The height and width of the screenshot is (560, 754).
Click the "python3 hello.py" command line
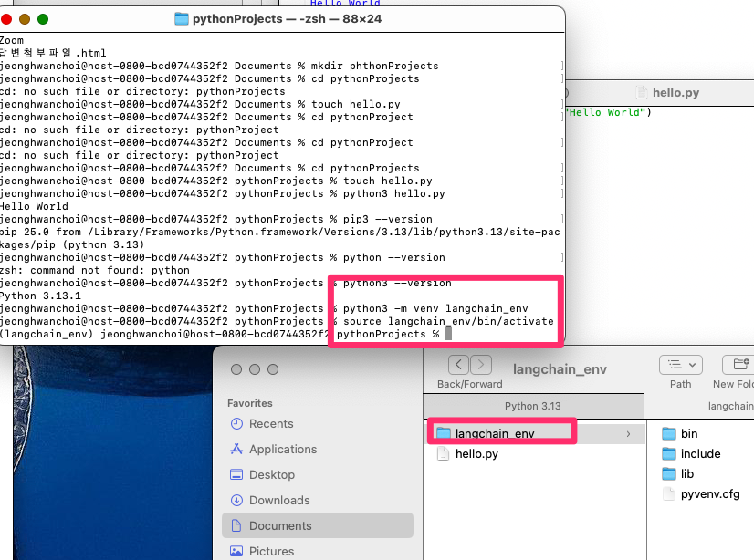click(x=393, y=193)
